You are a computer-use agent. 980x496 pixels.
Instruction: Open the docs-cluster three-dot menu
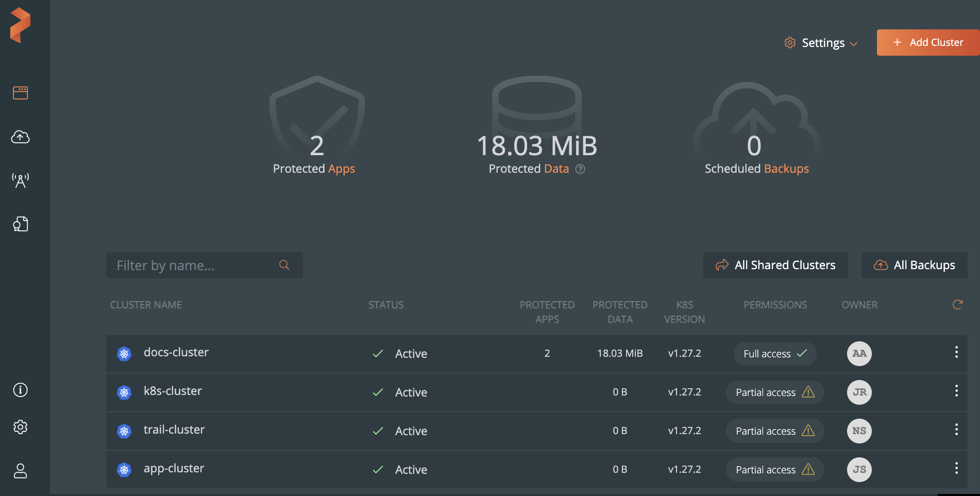[x=956, y=352]
